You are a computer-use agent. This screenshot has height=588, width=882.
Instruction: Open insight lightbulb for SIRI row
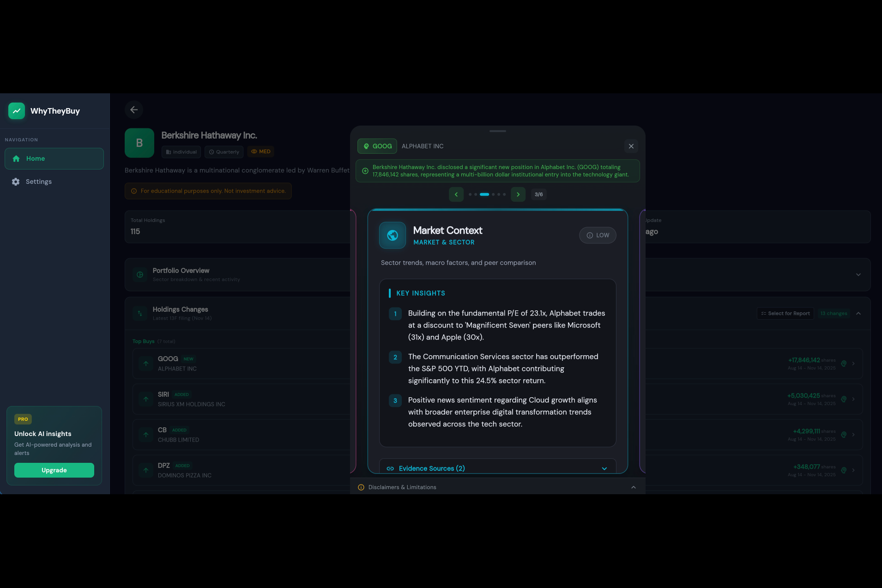(844, 399)
